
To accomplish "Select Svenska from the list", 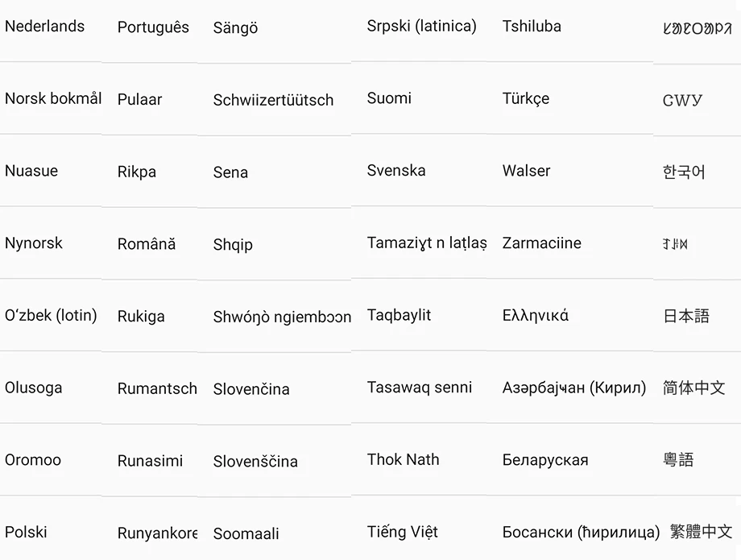I will (x=396, y=171).
